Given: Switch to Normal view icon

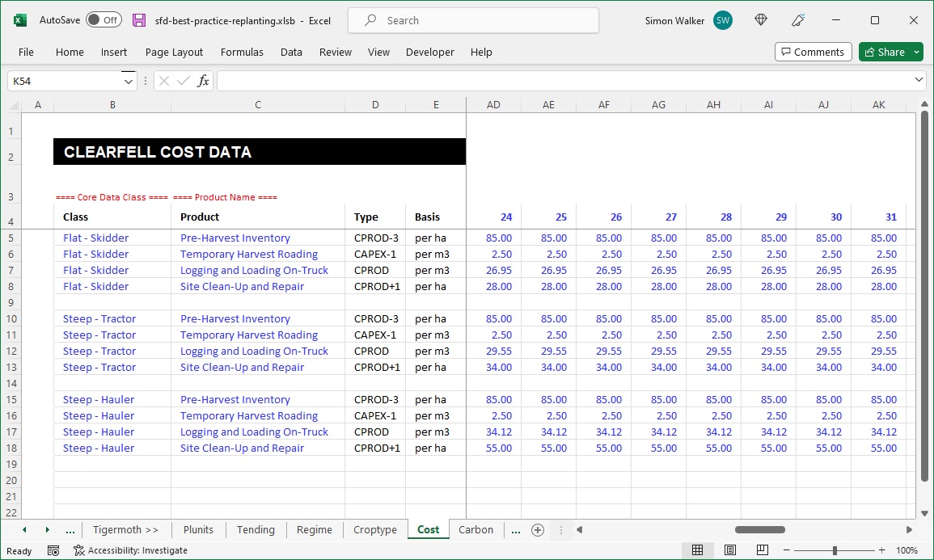Looking at the screenshot, I should click(x=698, y=549).
